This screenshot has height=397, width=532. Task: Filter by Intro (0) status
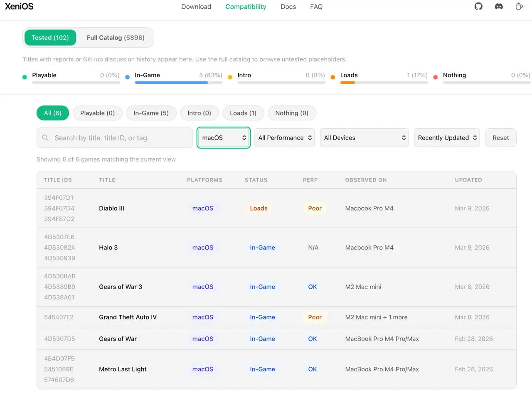coord(199,113)
